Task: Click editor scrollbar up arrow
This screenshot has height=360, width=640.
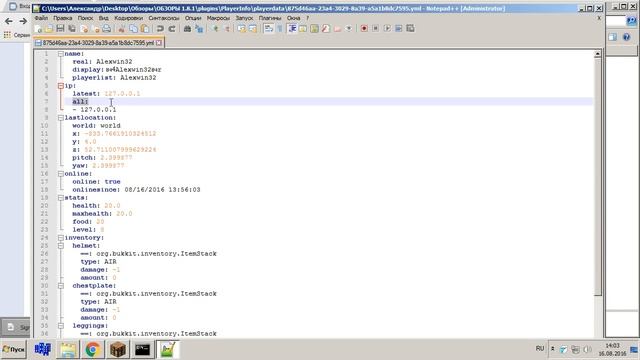Action: 598,54
